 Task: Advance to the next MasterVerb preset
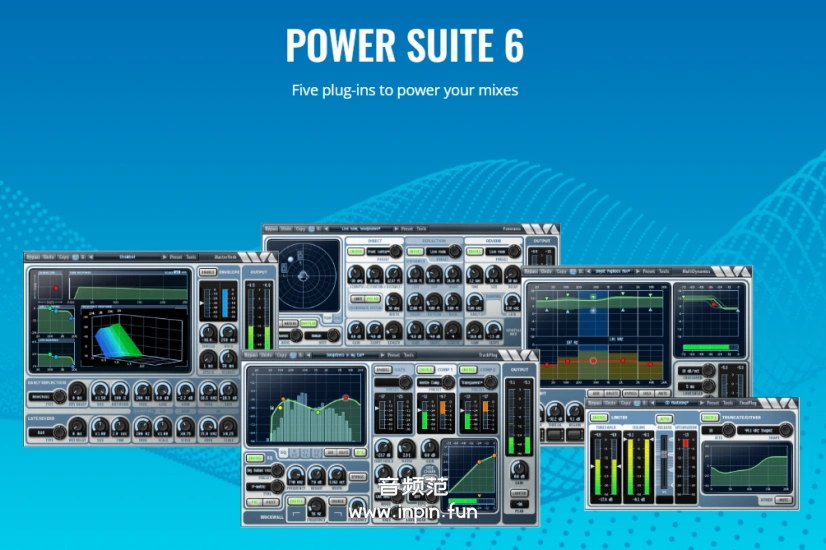click(x=164, y=257)
